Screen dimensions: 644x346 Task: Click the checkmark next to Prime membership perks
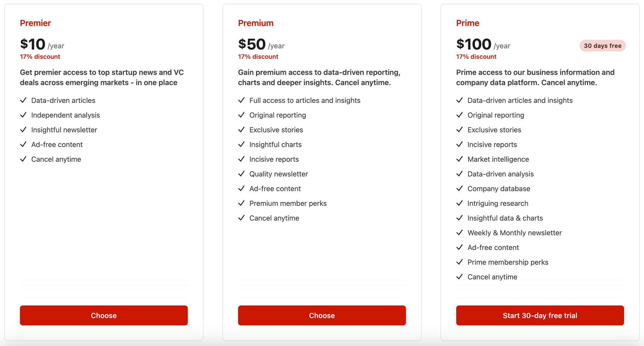(459, 262)
